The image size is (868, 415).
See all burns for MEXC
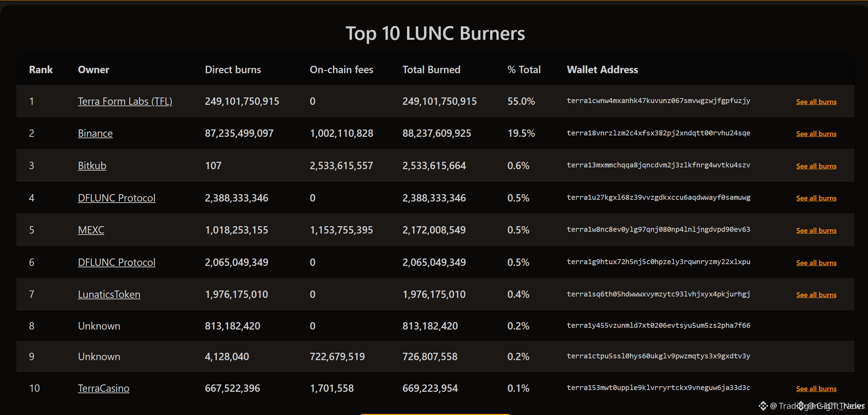816,230
